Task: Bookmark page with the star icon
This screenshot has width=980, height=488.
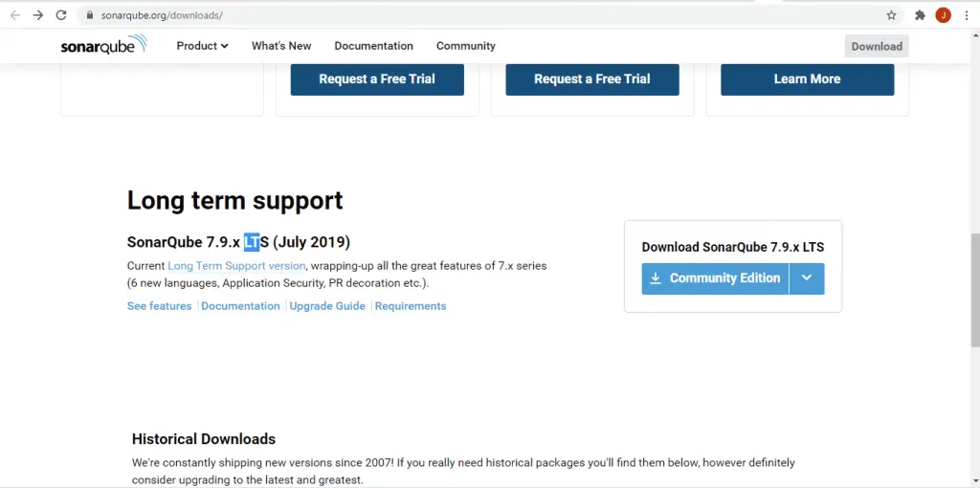Action: pyautogui.click(x=891, y=15)
